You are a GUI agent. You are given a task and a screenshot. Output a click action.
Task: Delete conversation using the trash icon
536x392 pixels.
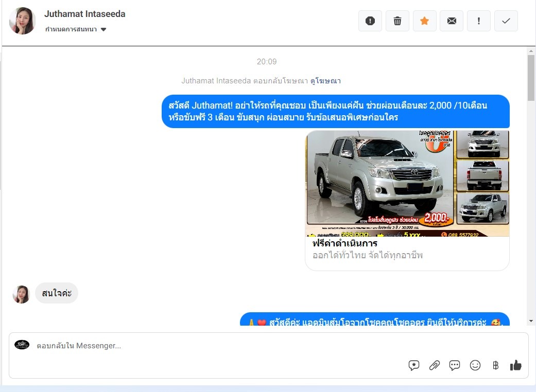coord(397,21)
